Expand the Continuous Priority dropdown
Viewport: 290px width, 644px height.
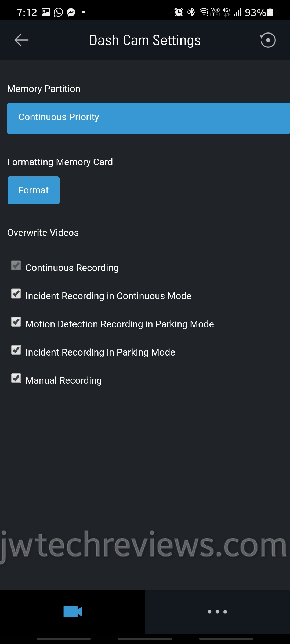pos(148,118)
